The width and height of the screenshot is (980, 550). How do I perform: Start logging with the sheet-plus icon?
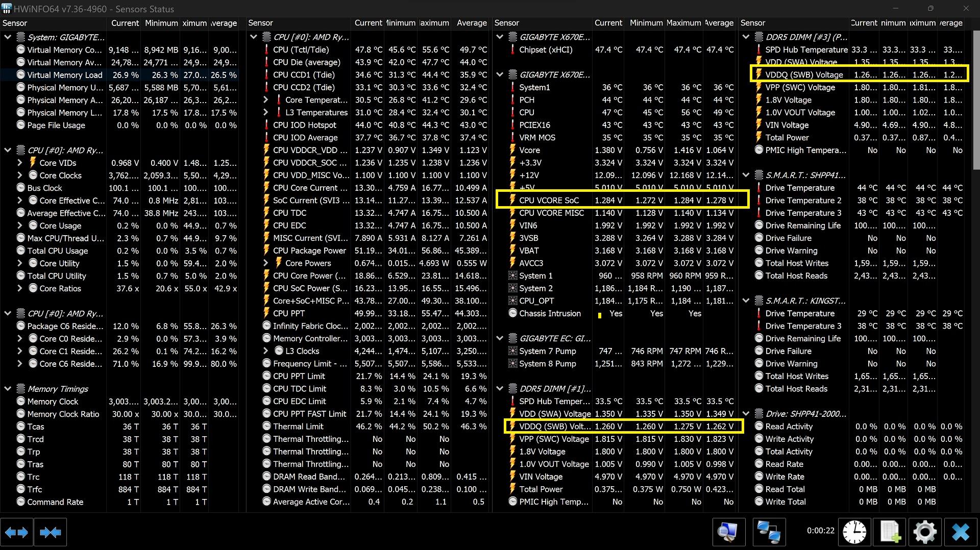pyautogui.click(x=890, y=532)
